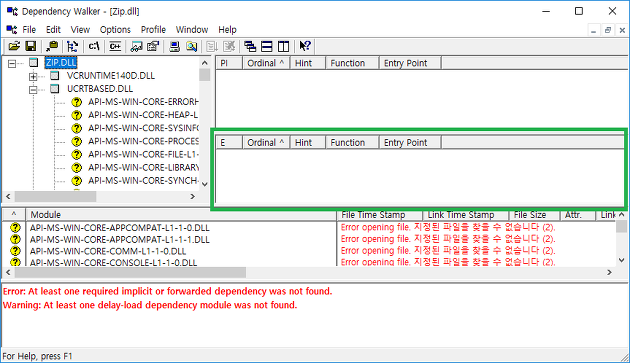
Task: Click tree pane vertical scroll down arrow
Action: coord(205,184)
